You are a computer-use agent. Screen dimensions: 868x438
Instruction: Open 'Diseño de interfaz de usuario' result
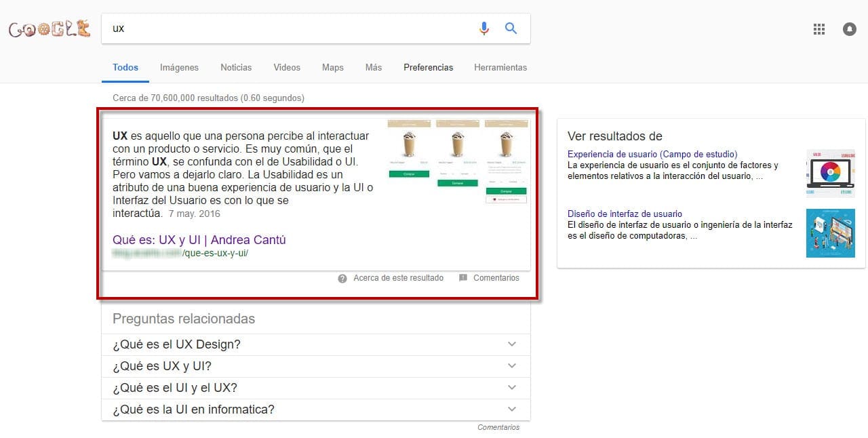(x=625, y=214)
